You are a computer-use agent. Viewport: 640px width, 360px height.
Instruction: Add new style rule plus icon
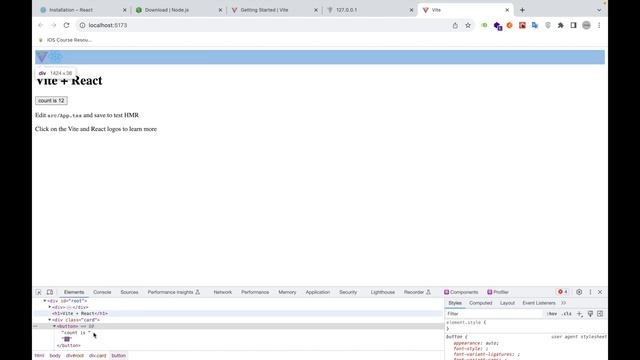579,314
